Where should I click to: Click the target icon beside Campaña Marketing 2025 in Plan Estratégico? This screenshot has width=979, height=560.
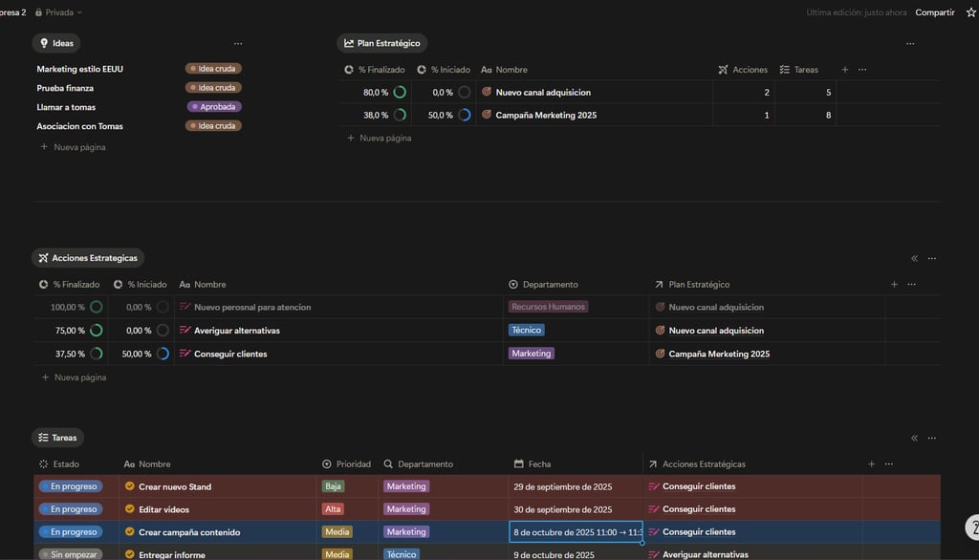click(x=487, y=115)
